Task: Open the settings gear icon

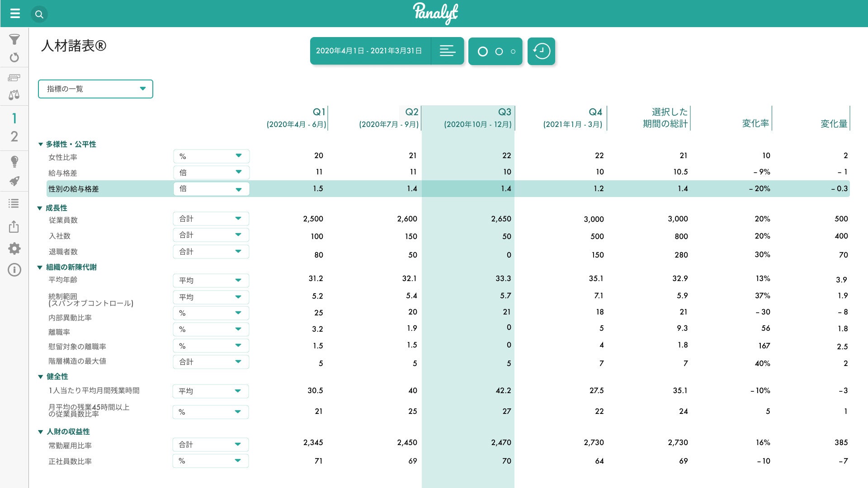Action: click(14, 248)
